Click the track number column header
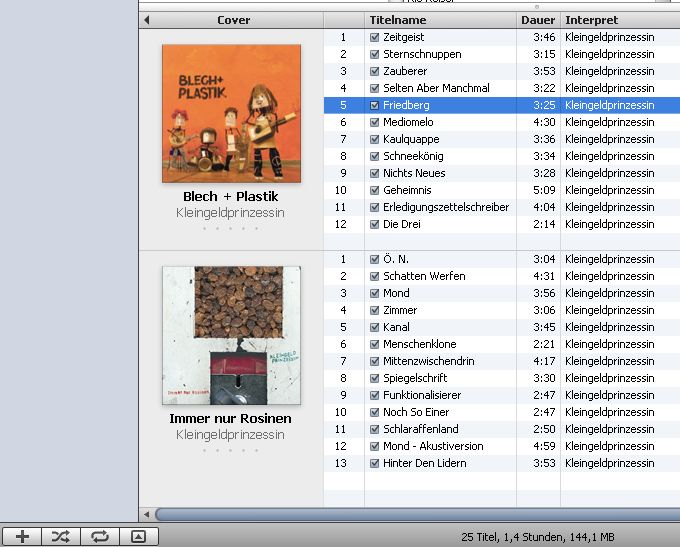The width and height of the screenshot is (680, 547). click(344, 20)
